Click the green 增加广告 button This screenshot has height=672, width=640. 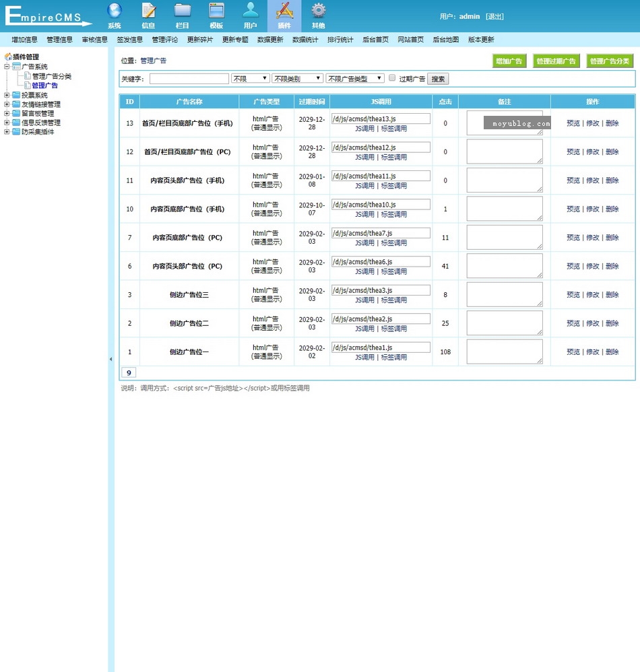509,61
